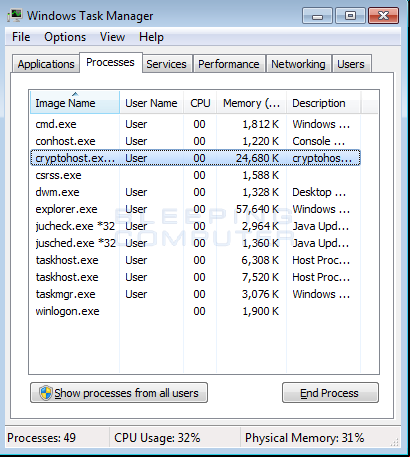Click the End Process button
This screenshot has width=410, height=457.
pos(330,393)
